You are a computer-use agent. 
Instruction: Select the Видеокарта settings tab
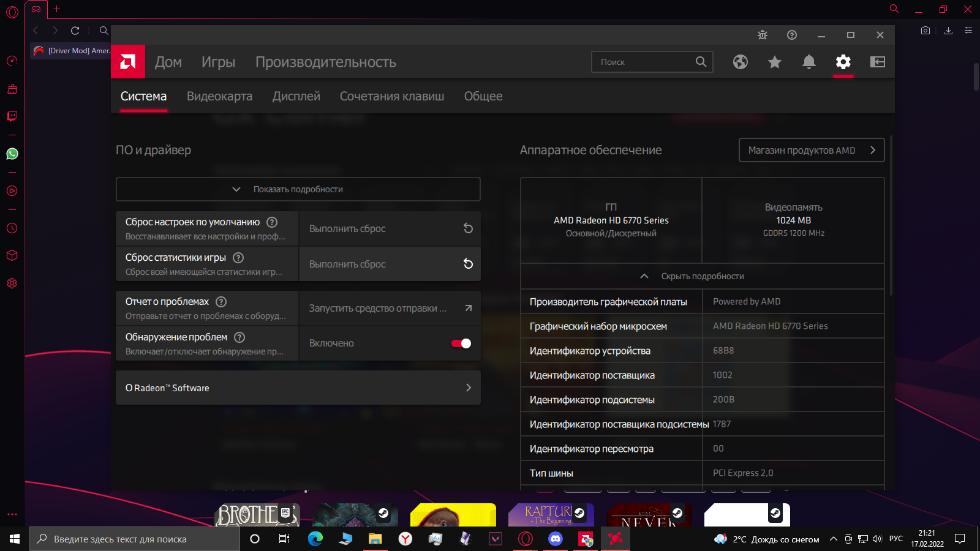pyautogui.click(x=220, y=96)
